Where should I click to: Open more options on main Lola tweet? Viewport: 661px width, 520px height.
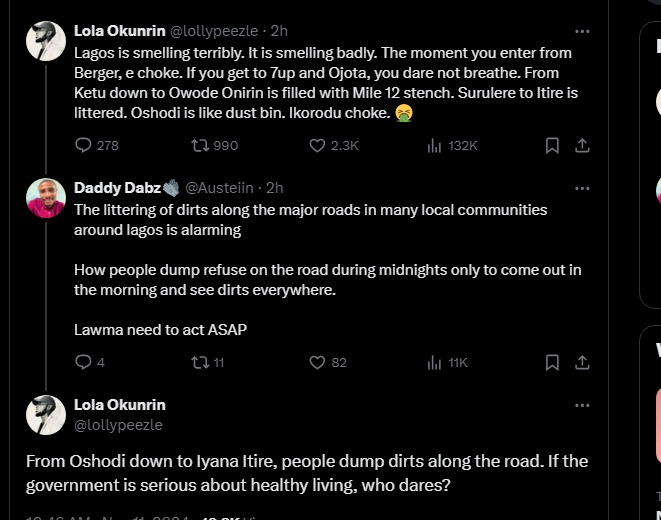[582, 405]
